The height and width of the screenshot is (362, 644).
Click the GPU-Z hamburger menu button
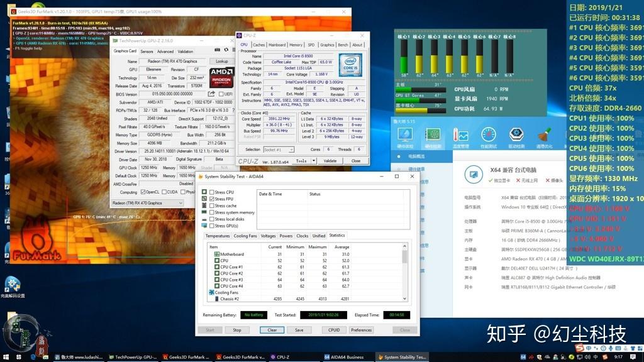(x=234, y=50)
